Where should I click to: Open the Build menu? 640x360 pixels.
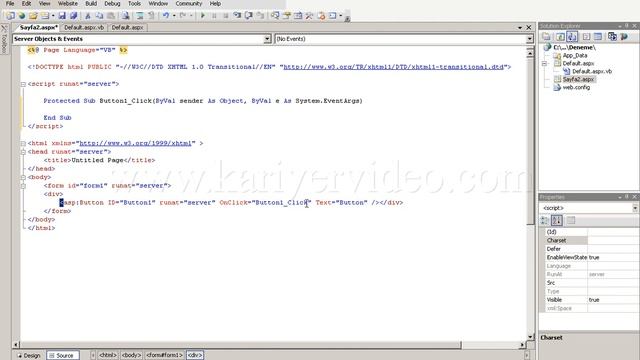click(91, 4)
